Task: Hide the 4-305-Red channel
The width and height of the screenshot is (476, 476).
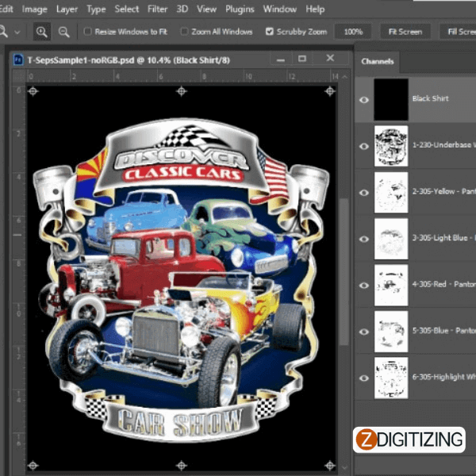Action: pos(364,286)
